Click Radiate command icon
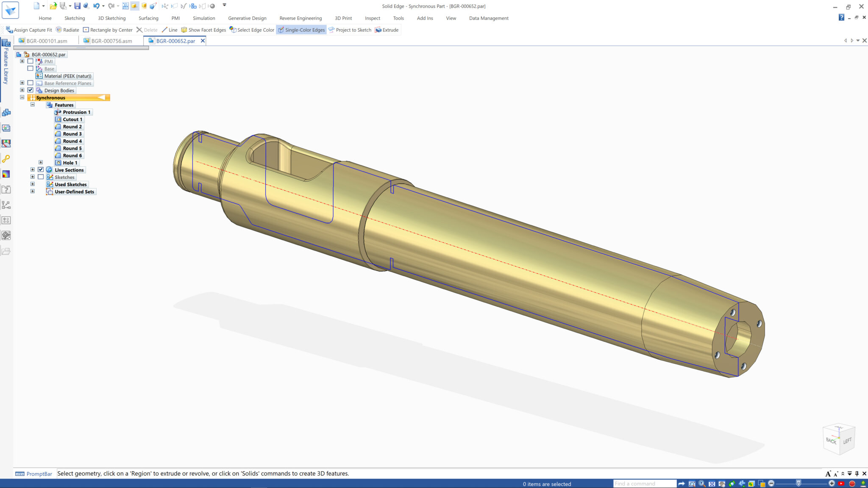Screen dimensions: 868x488 tap(67, 30)
